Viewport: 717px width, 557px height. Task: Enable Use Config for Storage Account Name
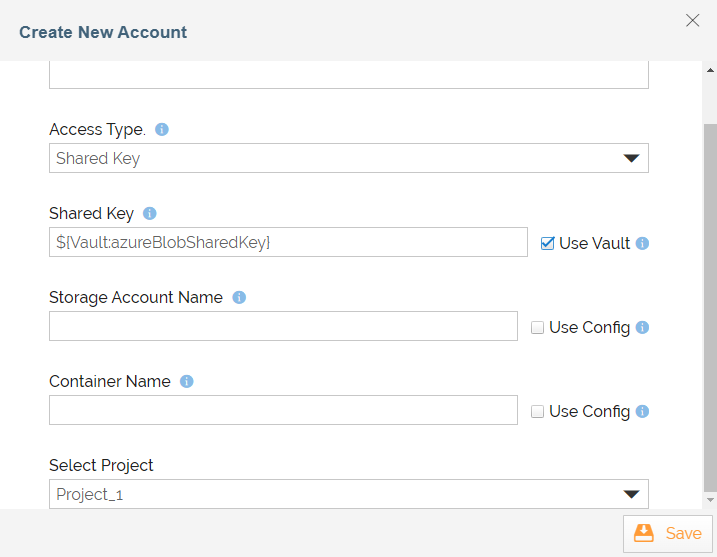click(537, 327)
